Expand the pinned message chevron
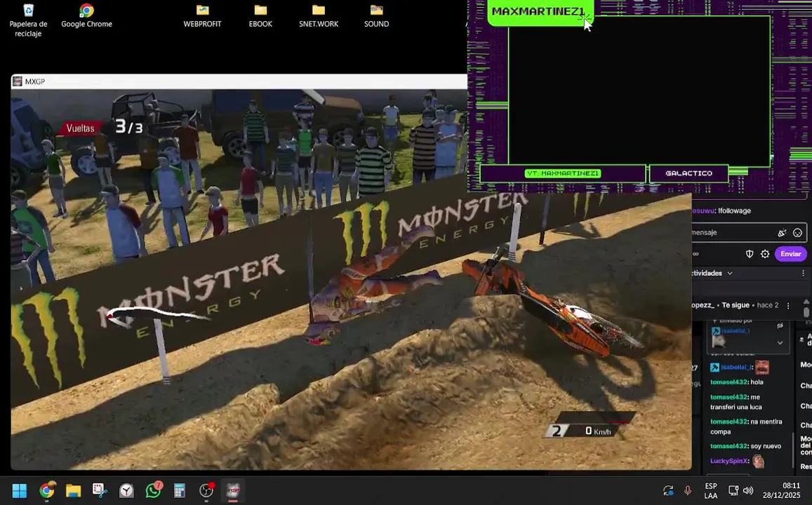This screenshot has height=505, width=812. coord(780,342)
